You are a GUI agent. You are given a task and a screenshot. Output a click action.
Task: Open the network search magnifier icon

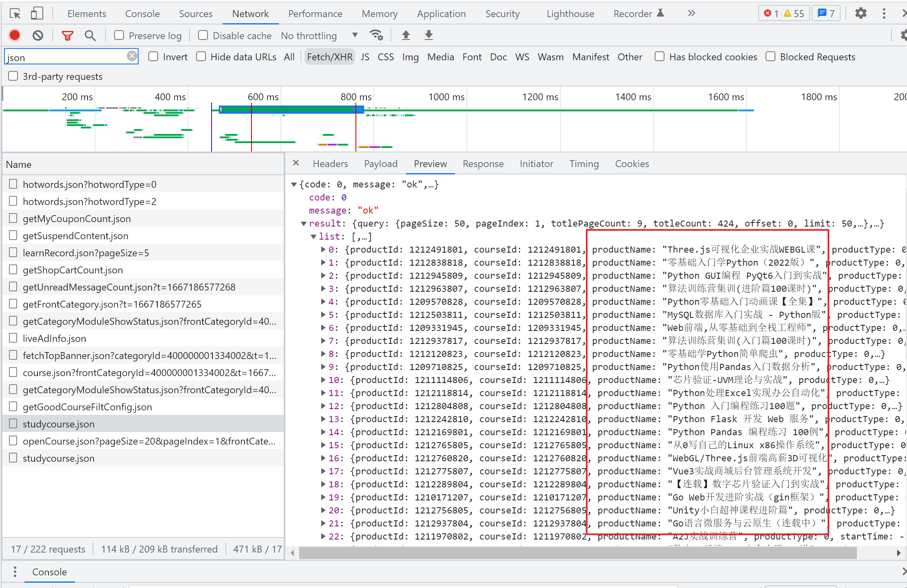tap(90, 35)
